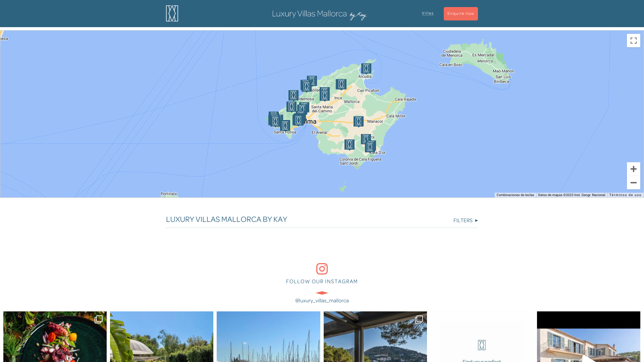Click the Maó-Mahón map label
The width and height of the screenshot is (644, 362).
[503, 71]
